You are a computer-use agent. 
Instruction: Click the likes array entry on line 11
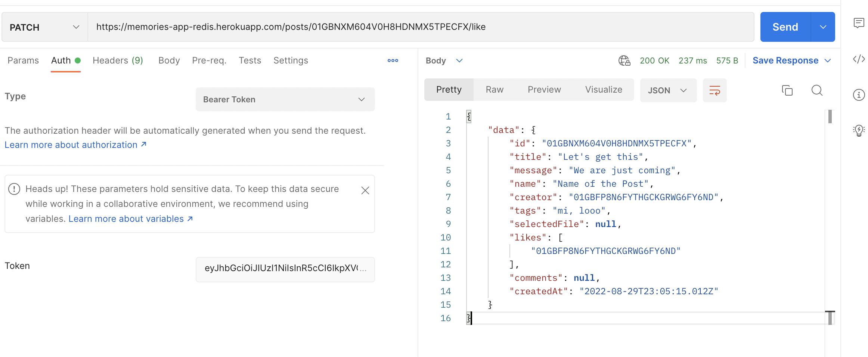point(606,251)
